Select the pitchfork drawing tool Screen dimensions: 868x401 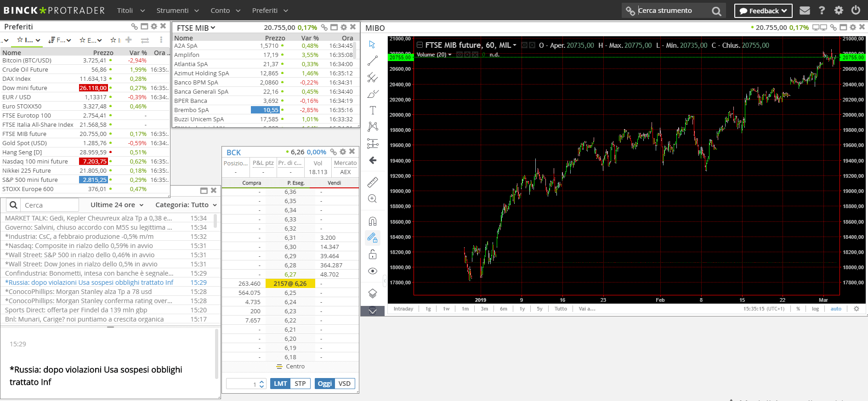(373, 77)
